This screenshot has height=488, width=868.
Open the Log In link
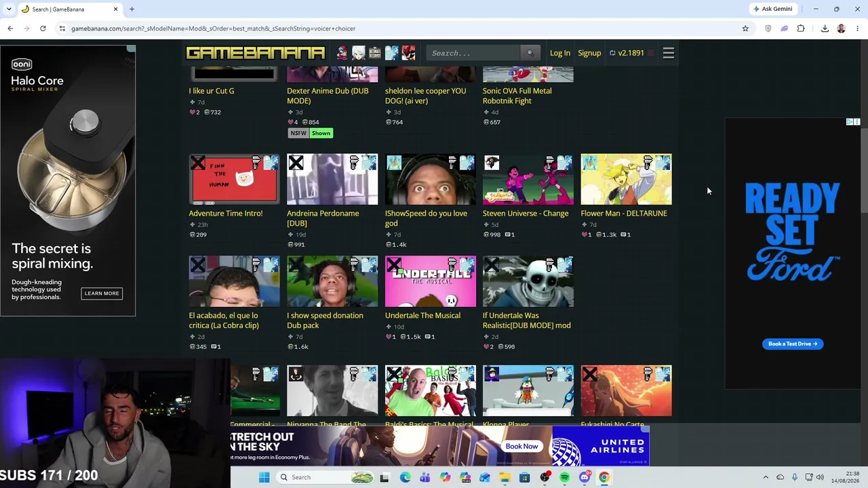[560, 53]
